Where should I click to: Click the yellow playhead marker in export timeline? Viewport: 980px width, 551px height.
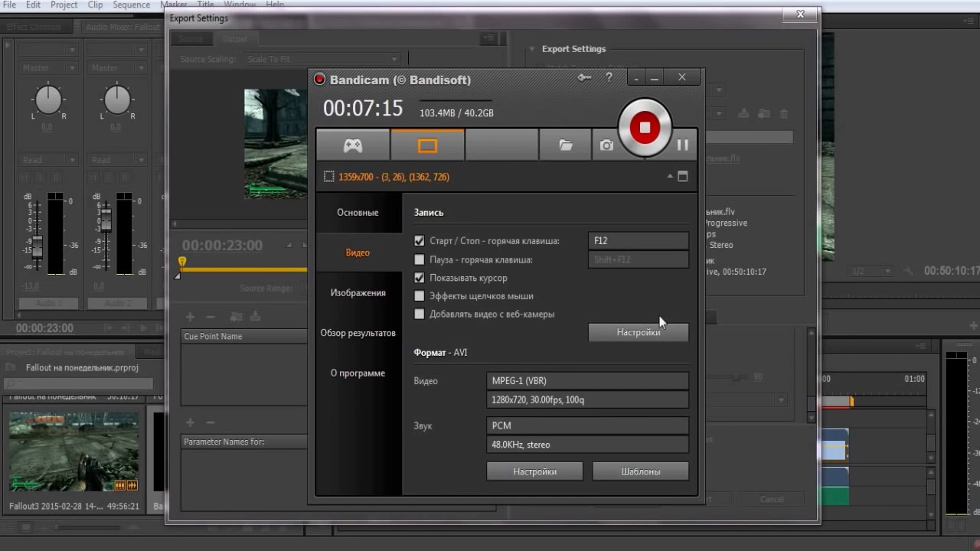pos(181,263)
